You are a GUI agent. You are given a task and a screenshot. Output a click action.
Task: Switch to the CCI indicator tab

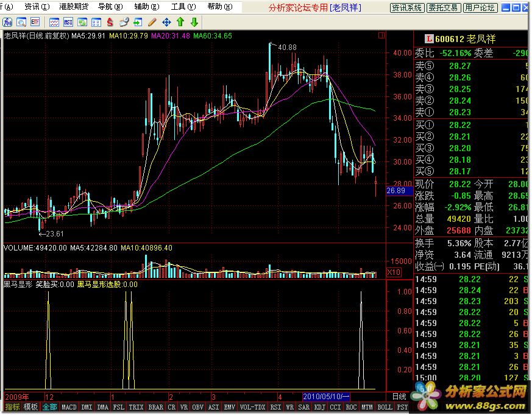335,407
